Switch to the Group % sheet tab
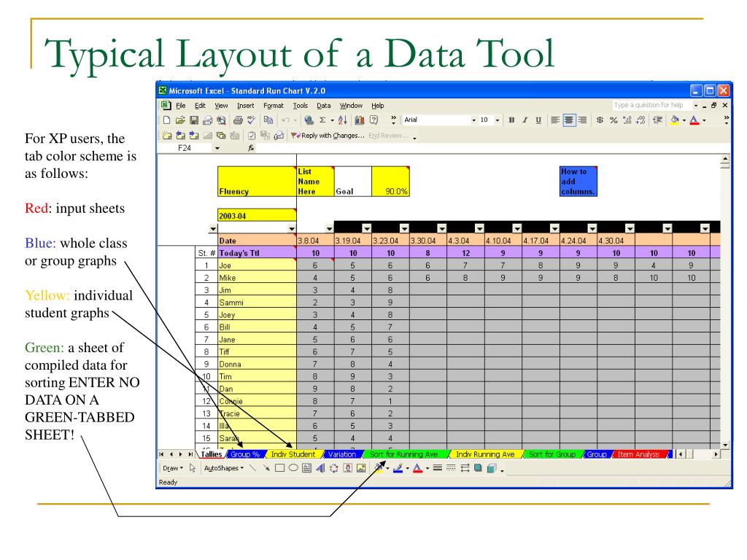The width and height of the screenshot is (747, 560). pos(245,454)
